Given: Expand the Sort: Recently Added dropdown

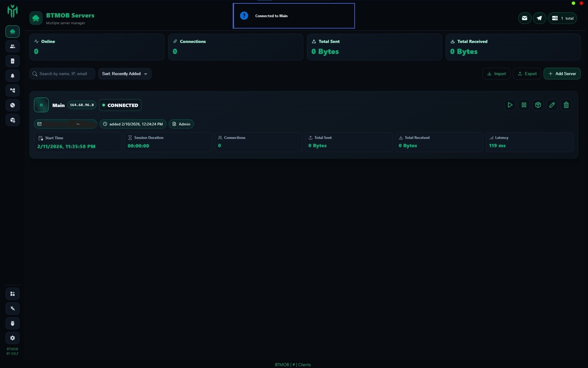Looking at the screenshot, I should point(125,74).
